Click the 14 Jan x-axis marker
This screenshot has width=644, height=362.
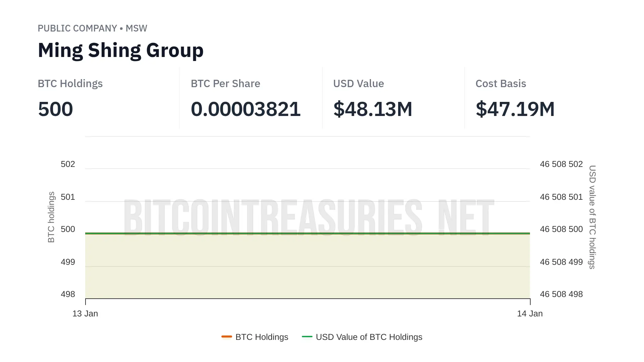(x=530, y=313)
